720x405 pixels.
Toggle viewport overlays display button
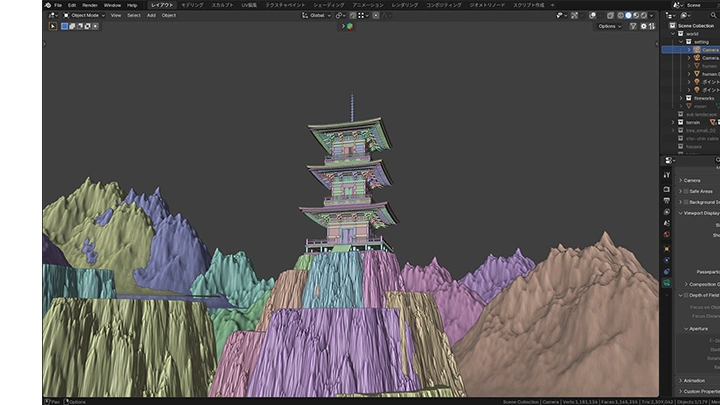point(592,15)
